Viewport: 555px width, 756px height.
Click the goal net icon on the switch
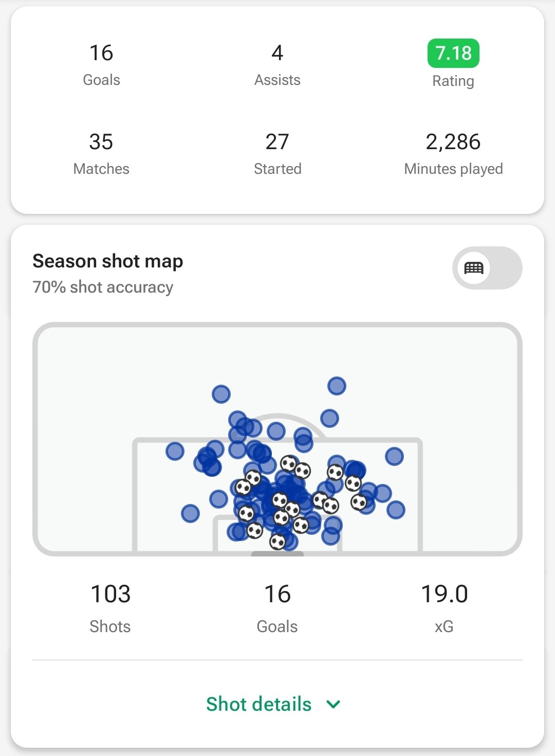(473, 268)
